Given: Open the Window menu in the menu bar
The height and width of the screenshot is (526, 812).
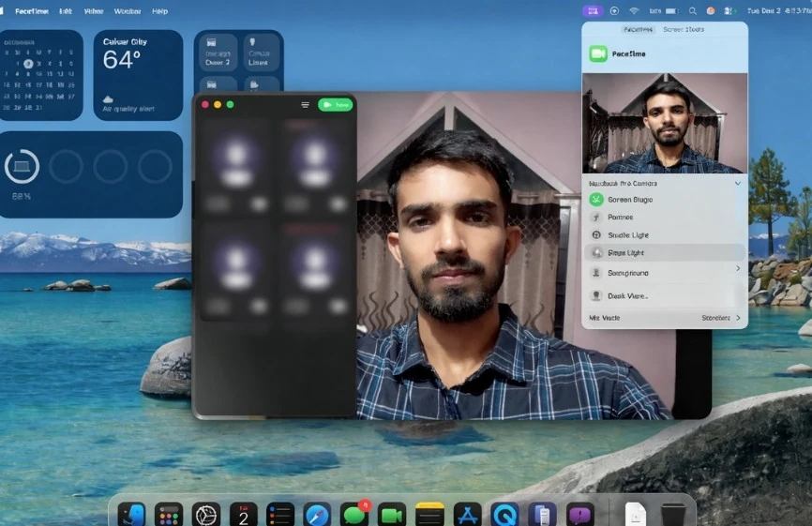Looking at the screenshot, I should pyautogui.click(x=128, y=11).
